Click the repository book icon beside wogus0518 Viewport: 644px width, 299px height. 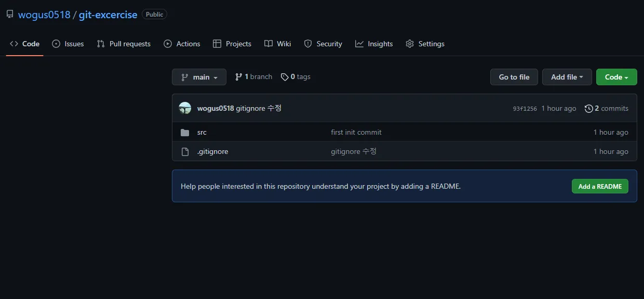[x=10, y=15]
